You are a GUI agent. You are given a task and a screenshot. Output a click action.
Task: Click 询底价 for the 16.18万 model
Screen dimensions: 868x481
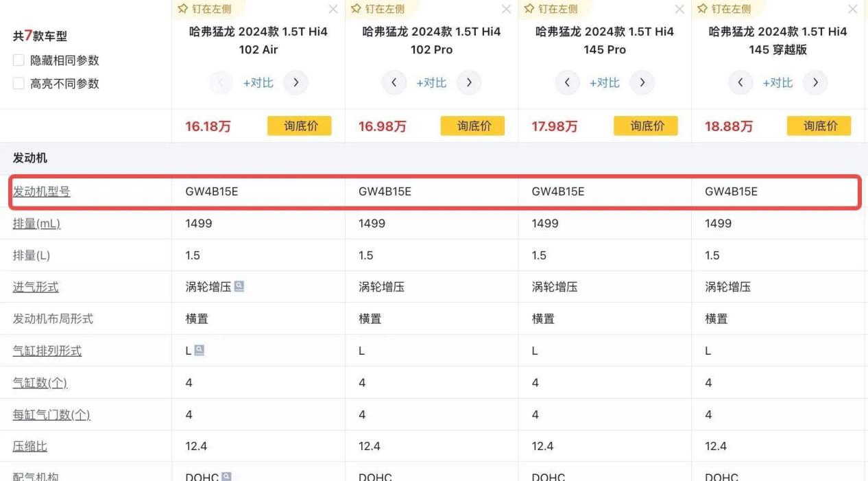click(300, 126)
